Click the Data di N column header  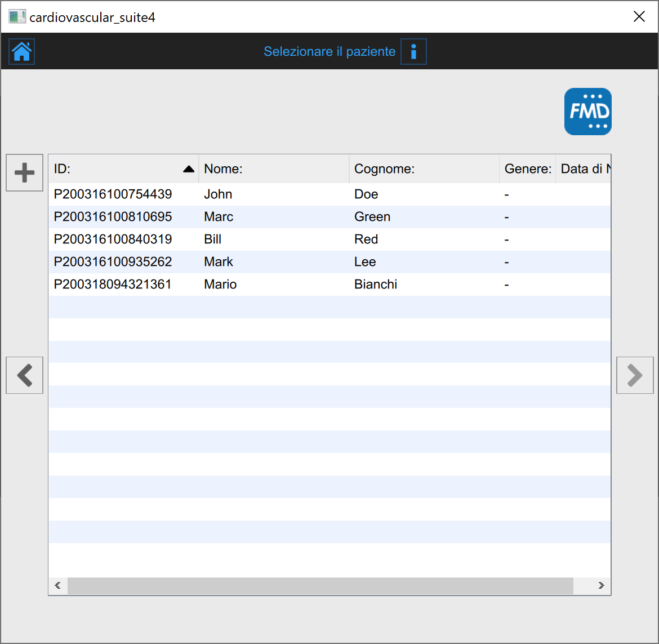pyautogui.click(x=583, y=169)
